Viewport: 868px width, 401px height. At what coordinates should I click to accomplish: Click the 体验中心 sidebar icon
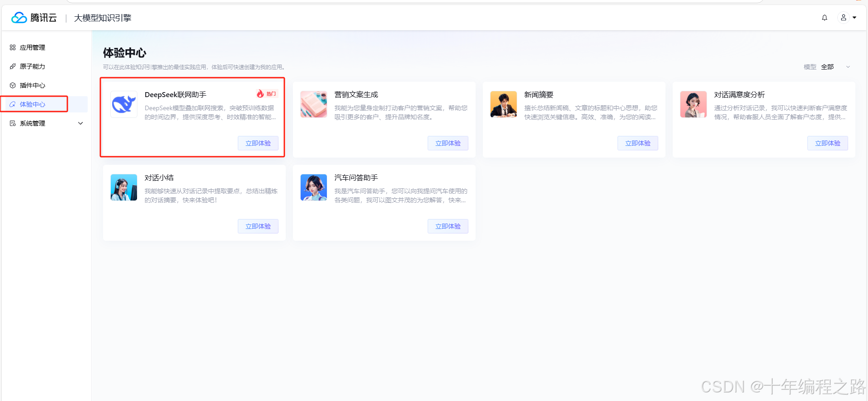(x=13, y=104)
